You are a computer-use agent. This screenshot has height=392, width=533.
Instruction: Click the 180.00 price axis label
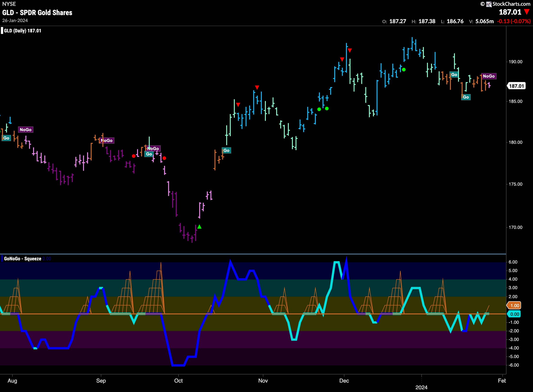515,142
